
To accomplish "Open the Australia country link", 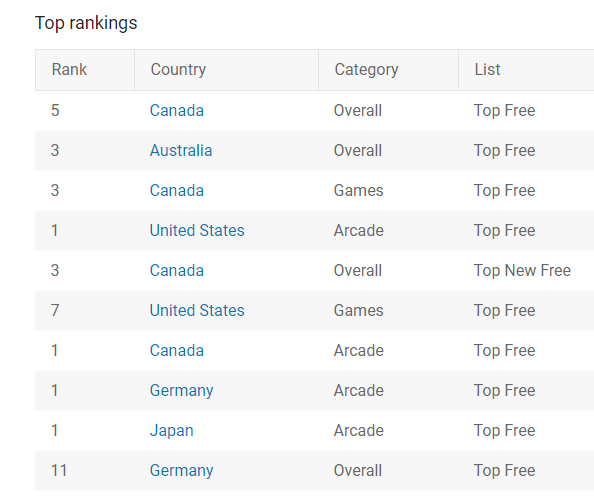I will pyautogui.click(x=181, y=150).
